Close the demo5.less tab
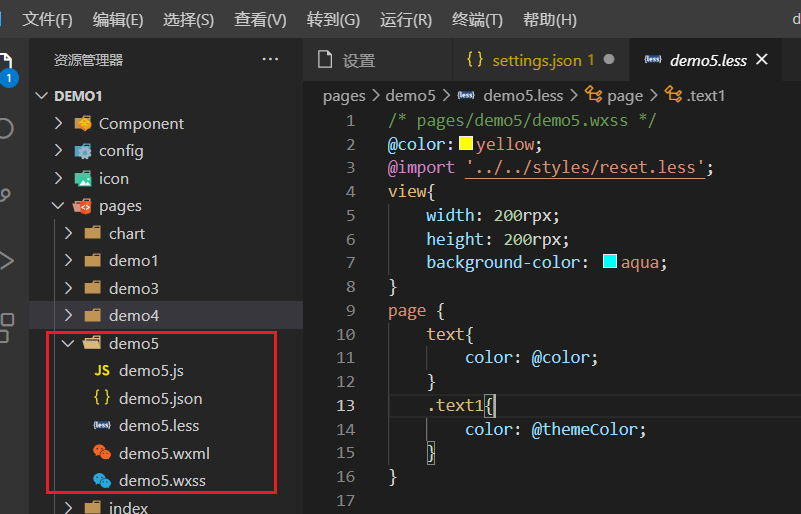The image size is (801, 514). pyautogui.click(x=762, y=59)
